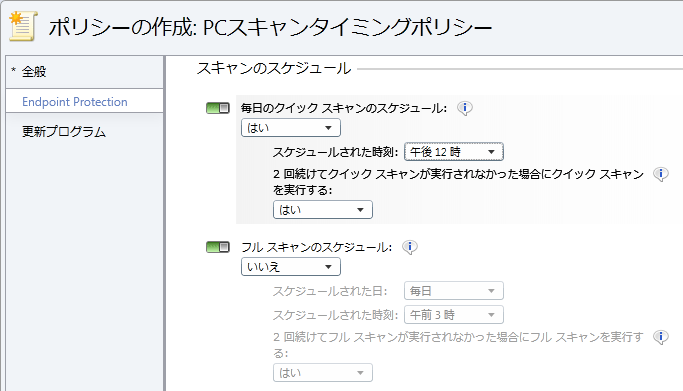
Task: Open the 午前 3 時 scheduled time dropdown
Action: pos(454,315)
